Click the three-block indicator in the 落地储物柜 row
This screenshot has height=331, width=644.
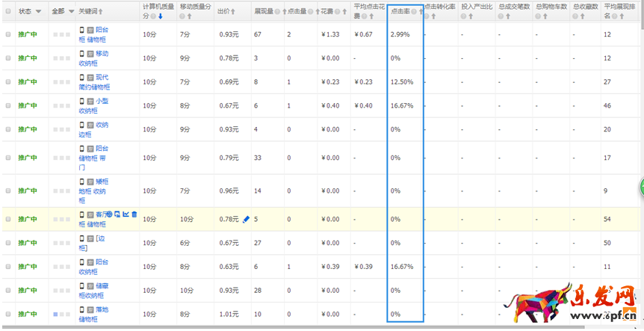coord(61,315)
